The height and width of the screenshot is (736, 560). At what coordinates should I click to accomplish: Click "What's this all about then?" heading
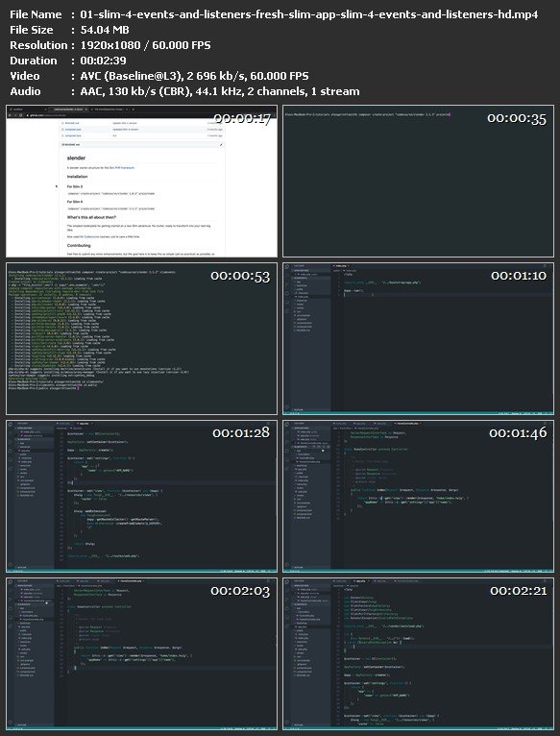(x=91, y=217)
